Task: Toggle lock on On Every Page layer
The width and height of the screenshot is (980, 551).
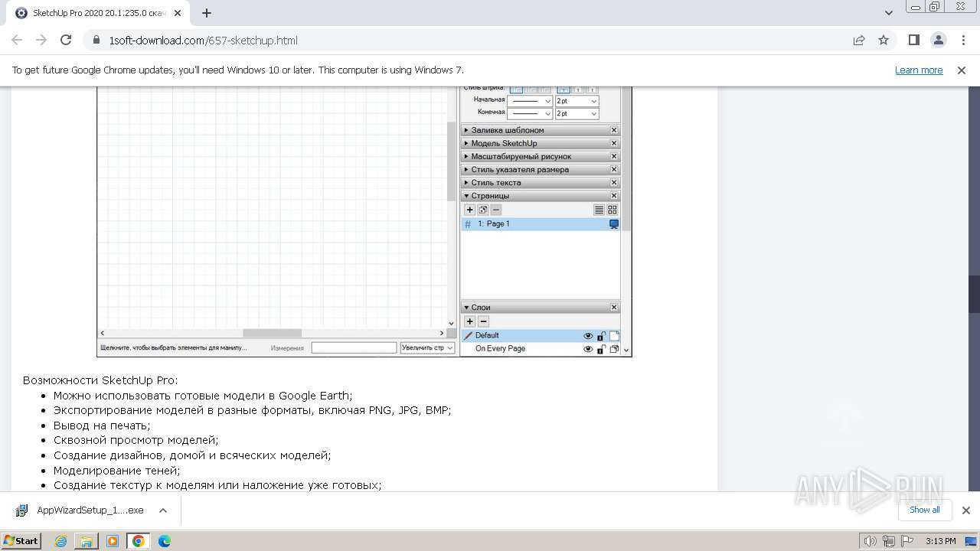Action: coord(601,349)
